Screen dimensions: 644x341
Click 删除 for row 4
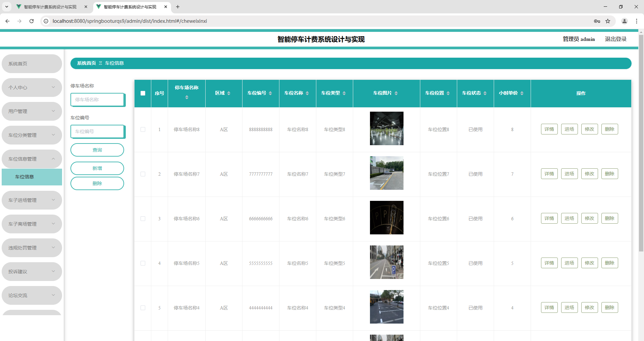(x=610, y=263)
